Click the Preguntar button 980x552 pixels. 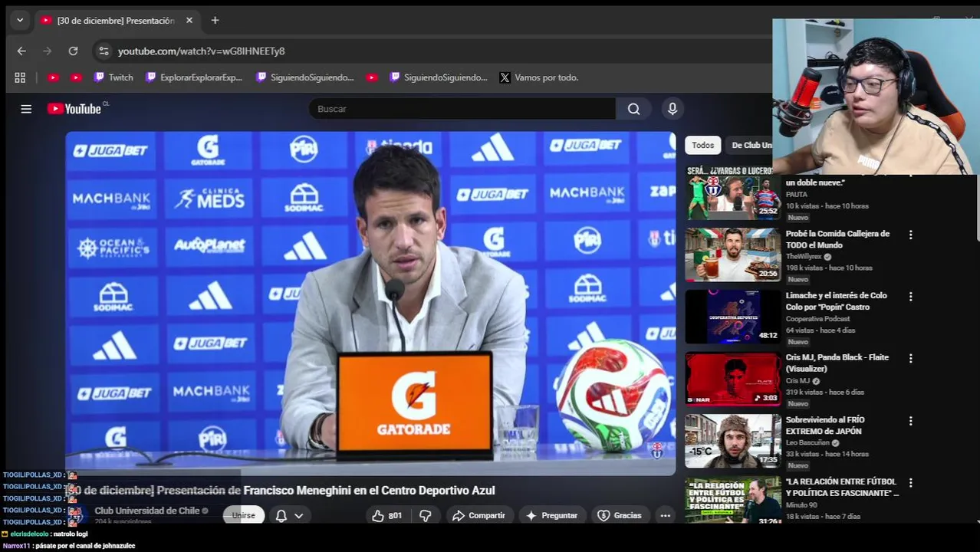[x=551, y=516]
